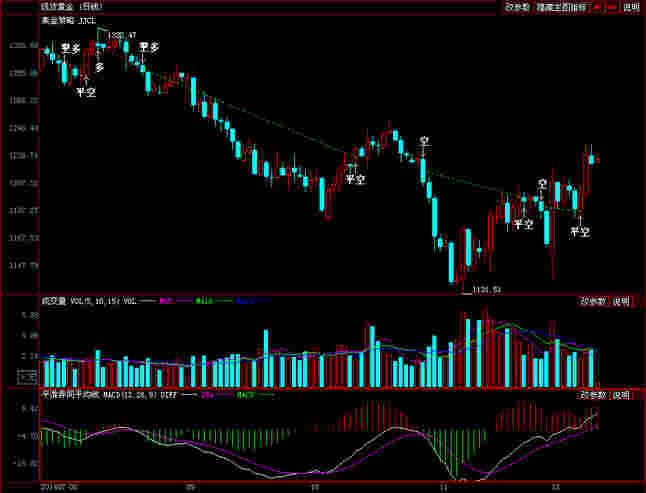Open 改参数 in the MACD panel
Image resolution: width=646 pixels, height=493 pixels.
[x=593, y=395]
